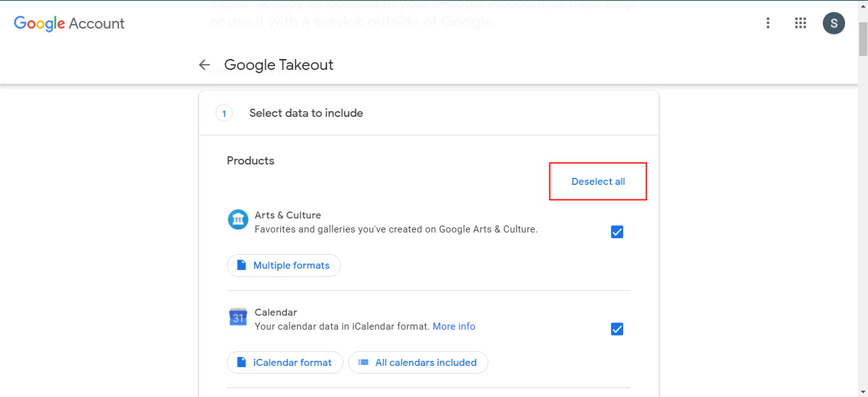Click the Arts & Culture product icon
Viewport: 868px width, 397px height.
[238, 220]
